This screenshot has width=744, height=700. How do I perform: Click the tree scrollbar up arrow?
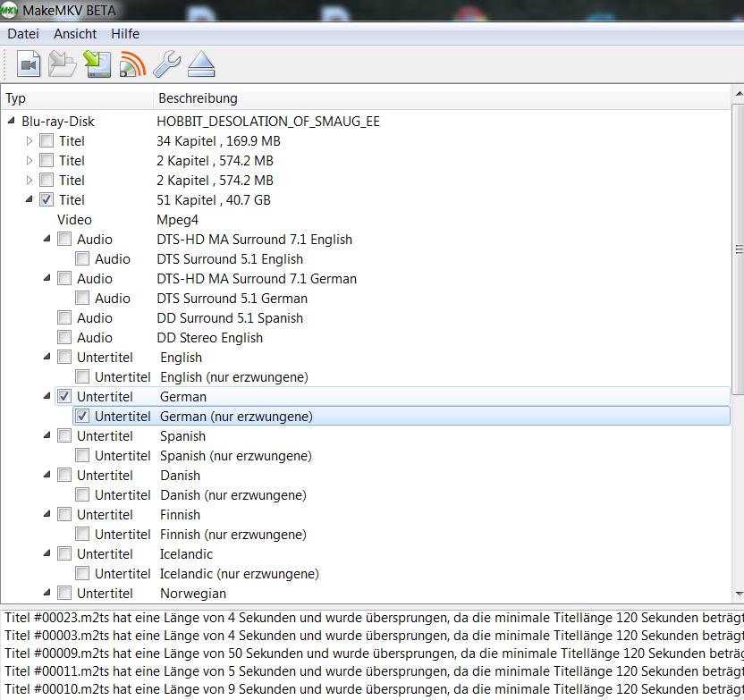click(x=739, y=94)
